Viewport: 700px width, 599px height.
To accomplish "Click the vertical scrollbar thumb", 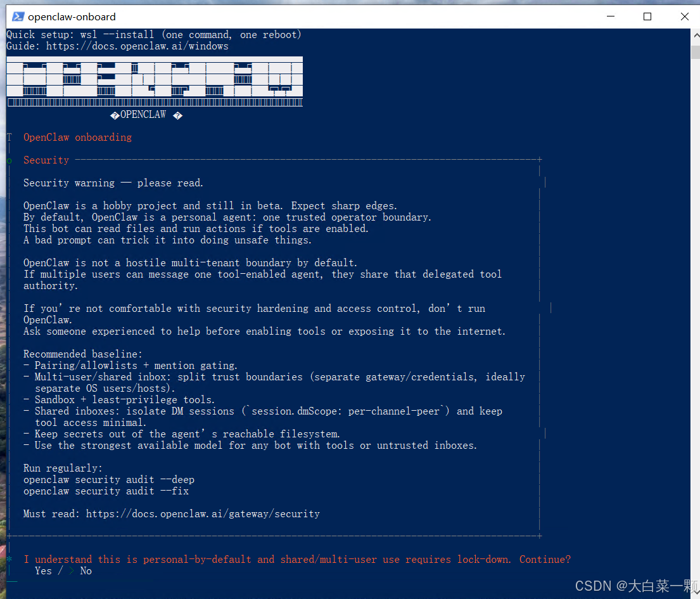I will coord(696,52).
